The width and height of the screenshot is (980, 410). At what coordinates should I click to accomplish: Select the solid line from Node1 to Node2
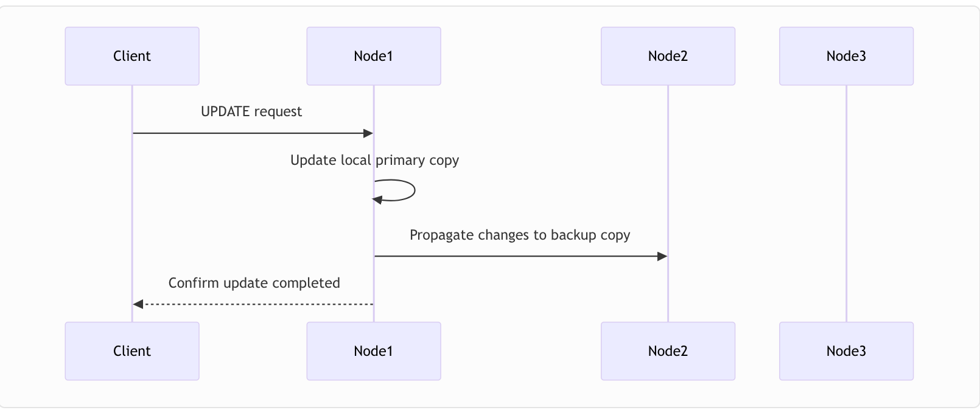pos(517,257)
